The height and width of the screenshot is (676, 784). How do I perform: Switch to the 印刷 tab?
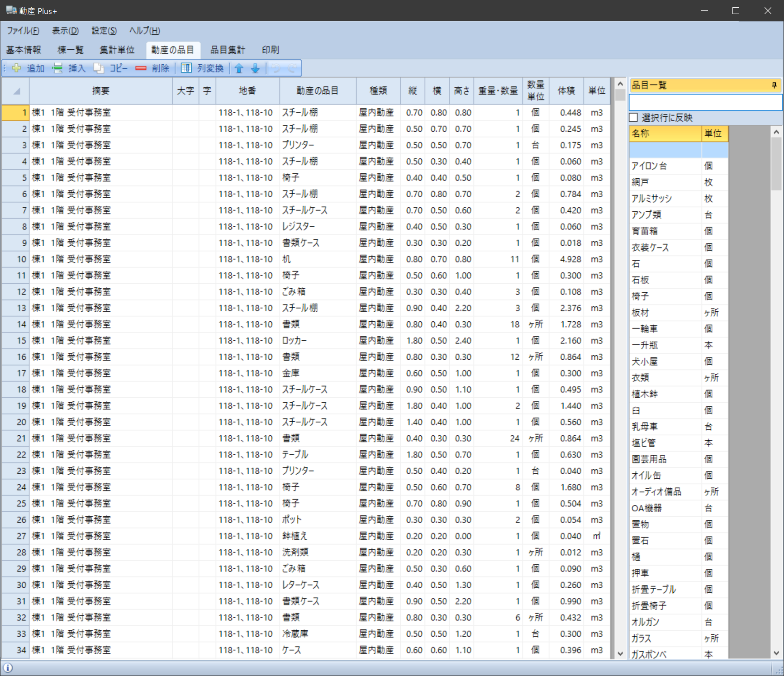(271, 50)
